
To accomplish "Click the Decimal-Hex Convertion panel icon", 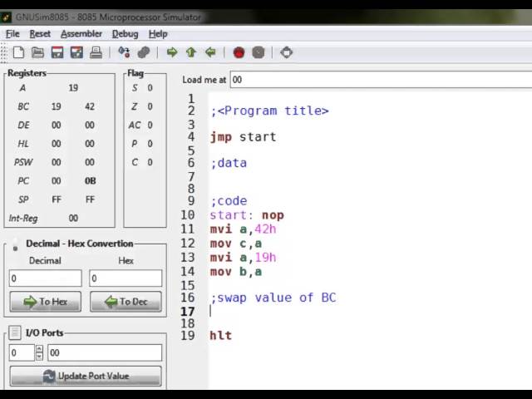I will click(15, 244).
